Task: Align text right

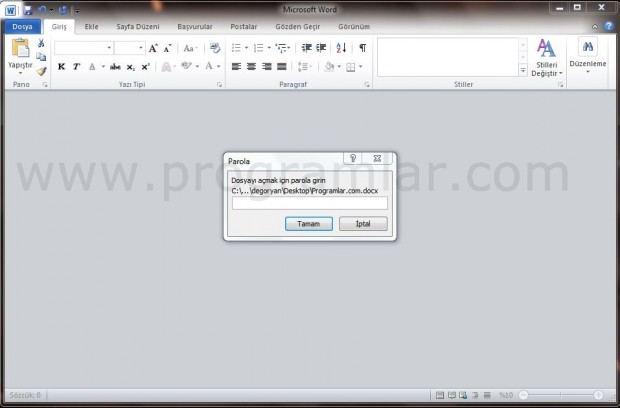Action: tap(267, 66)
